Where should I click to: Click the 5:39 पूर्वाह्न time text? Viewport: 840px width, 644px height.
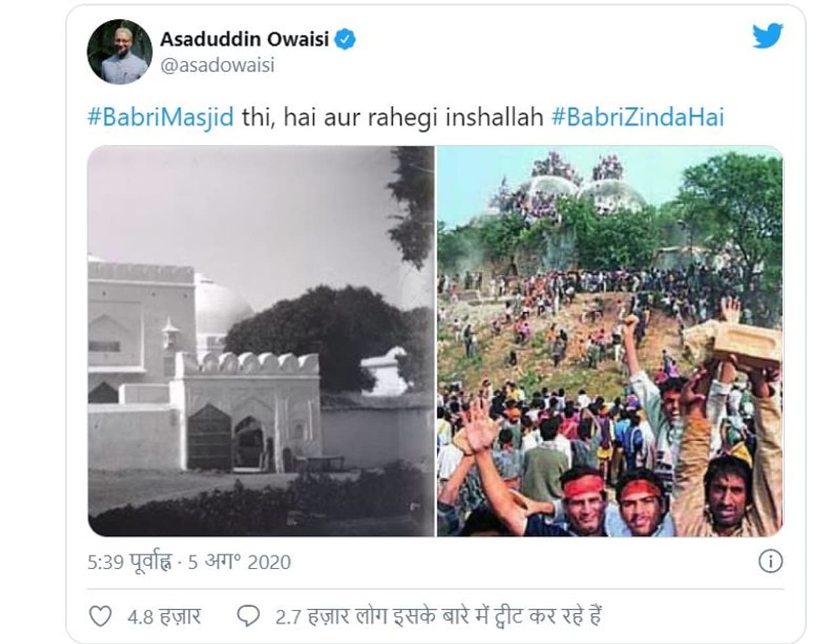pyautogui.click(x=130, y=562)
